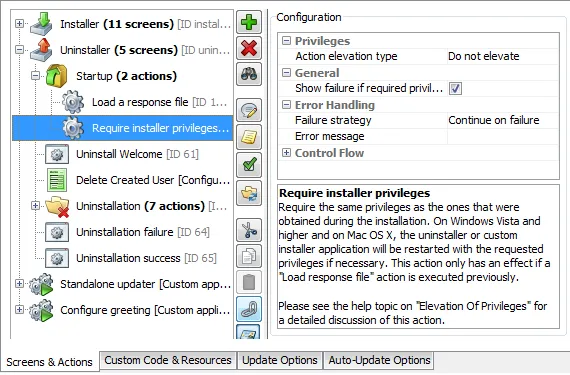Collapse the Uninstaller (5 screens) node
This screenshot has height=375, width=570.
coord(19,50)
